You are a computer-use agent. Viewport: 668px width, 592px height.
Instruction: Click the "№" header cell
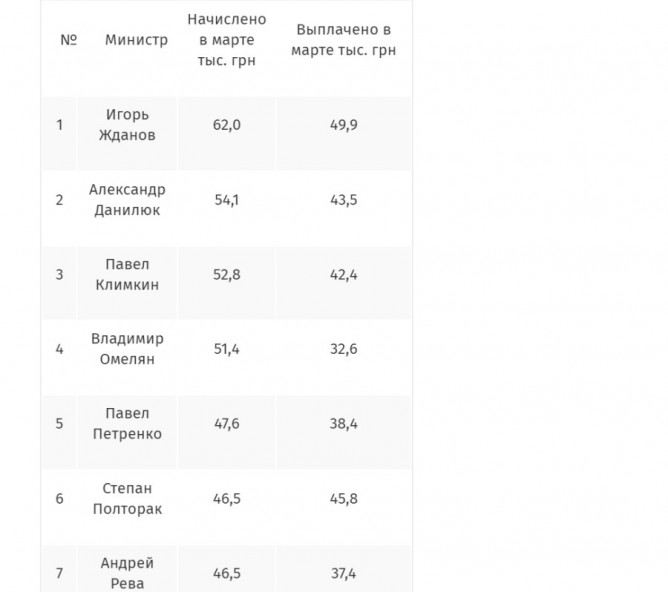click(68, 40)
